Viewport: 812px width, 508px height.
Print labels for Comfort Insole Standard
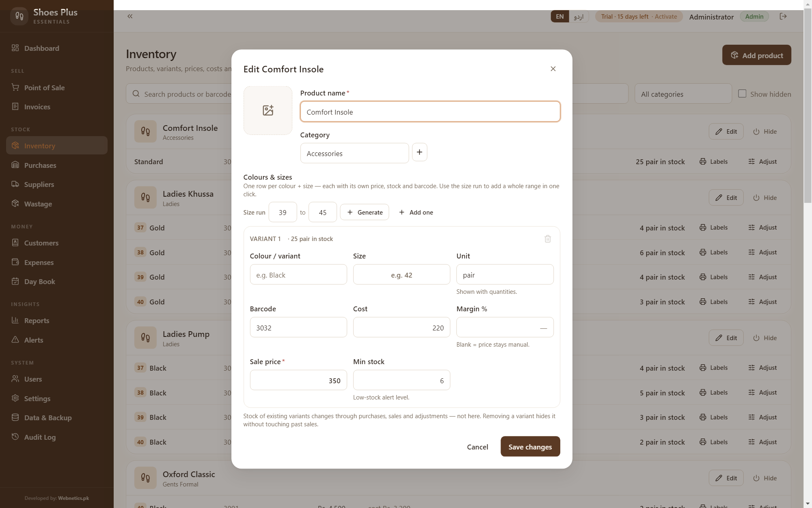tap(713, 161)
